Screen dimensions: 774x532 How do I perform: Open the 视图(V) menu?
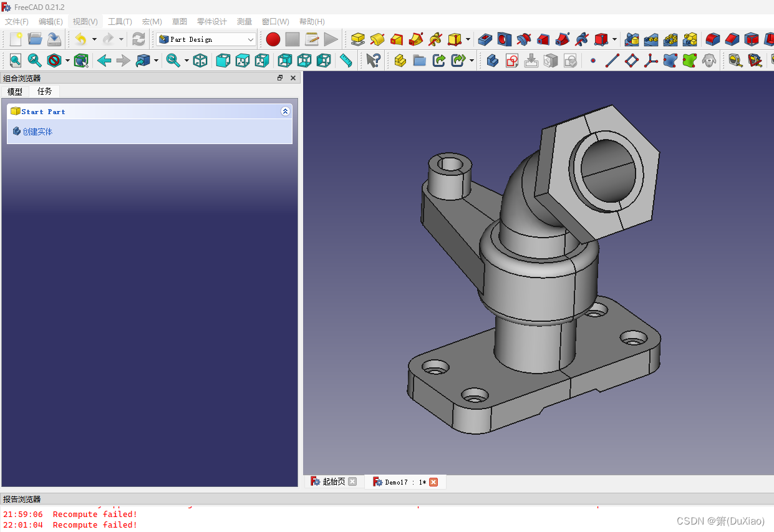tap(85, 22)
